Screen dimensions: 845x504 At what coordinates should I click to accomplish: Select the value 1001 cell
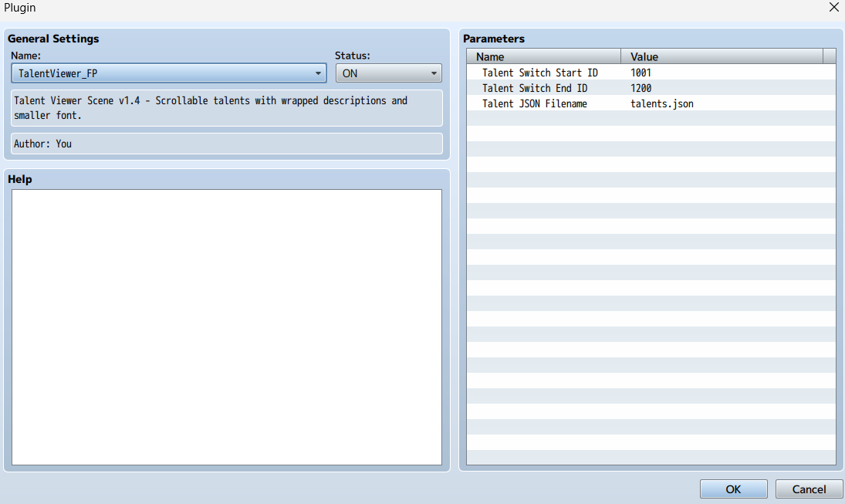pyautogui.click(x=641, y=73)
